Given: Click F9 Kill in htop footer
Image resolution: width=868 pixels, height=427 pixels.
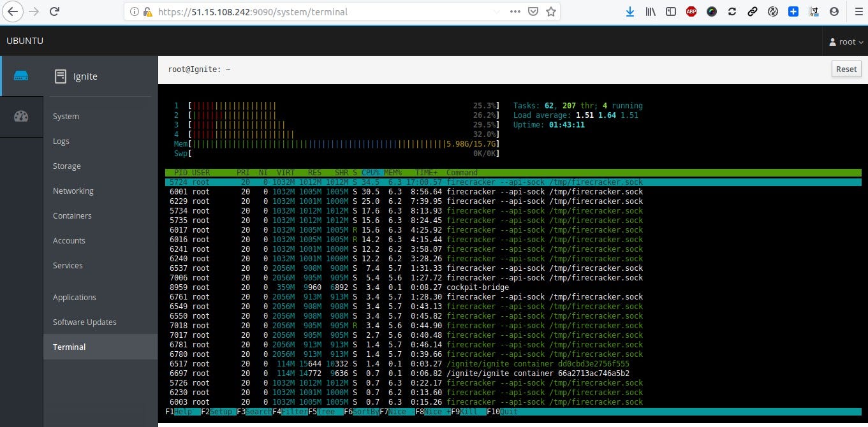Looking at the screenshot, I should tap(469, 412).
